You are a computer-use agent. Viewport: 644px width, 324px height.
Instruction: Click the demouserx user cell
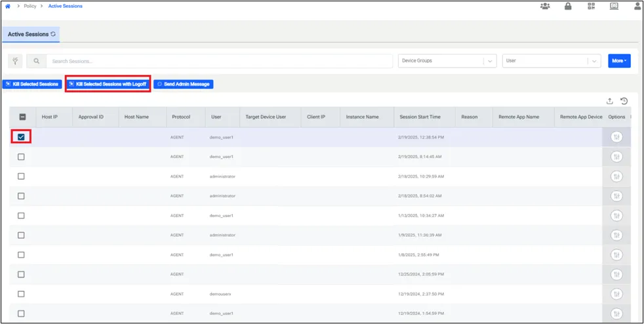click(x=221, y=294)
